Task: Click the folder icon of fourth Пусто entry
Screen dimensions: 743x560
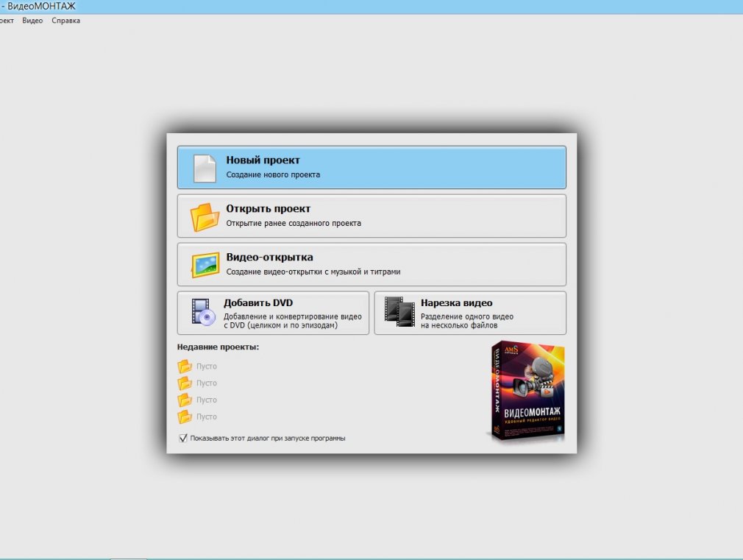Action: [x=185, y=417]
